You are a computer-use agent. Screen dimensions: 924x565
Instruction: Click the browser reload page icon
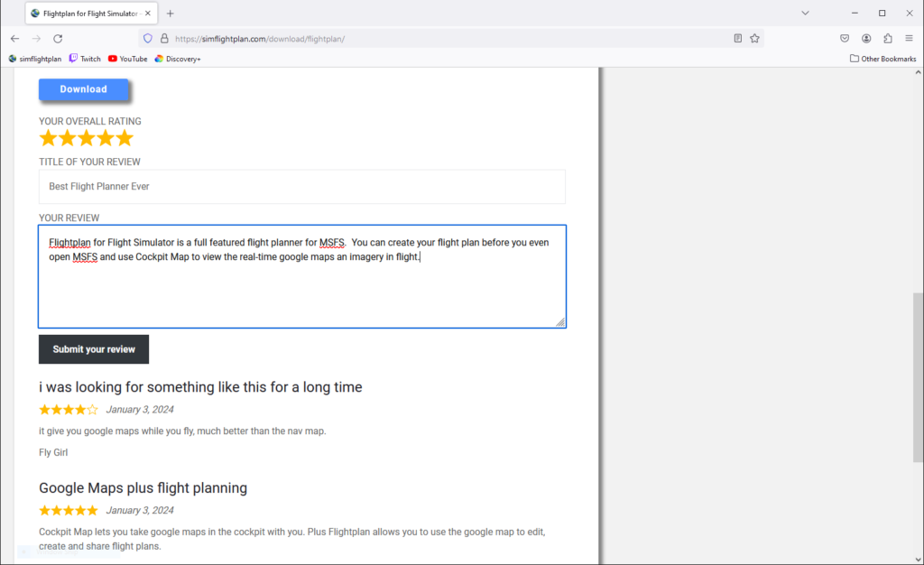[58, 39]
